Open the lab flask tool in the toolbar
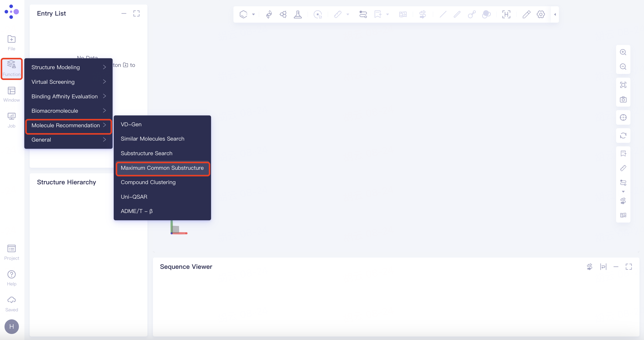This screenshot has height=340, width=644. [298, 14]
